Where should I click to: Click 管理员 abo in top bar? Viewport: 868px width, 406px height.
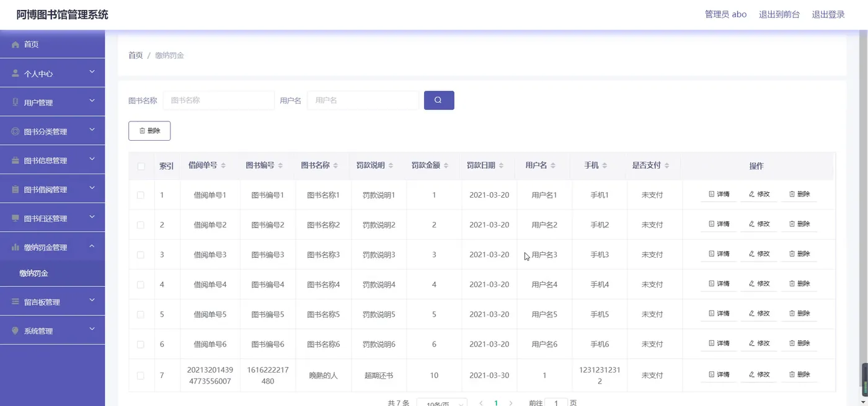(725, 14)
